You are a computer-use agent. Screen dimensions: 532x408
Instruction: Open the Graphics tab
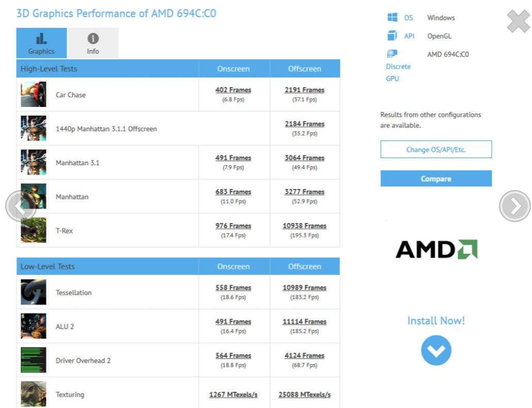pyautogui.click(x=41, y=43)
